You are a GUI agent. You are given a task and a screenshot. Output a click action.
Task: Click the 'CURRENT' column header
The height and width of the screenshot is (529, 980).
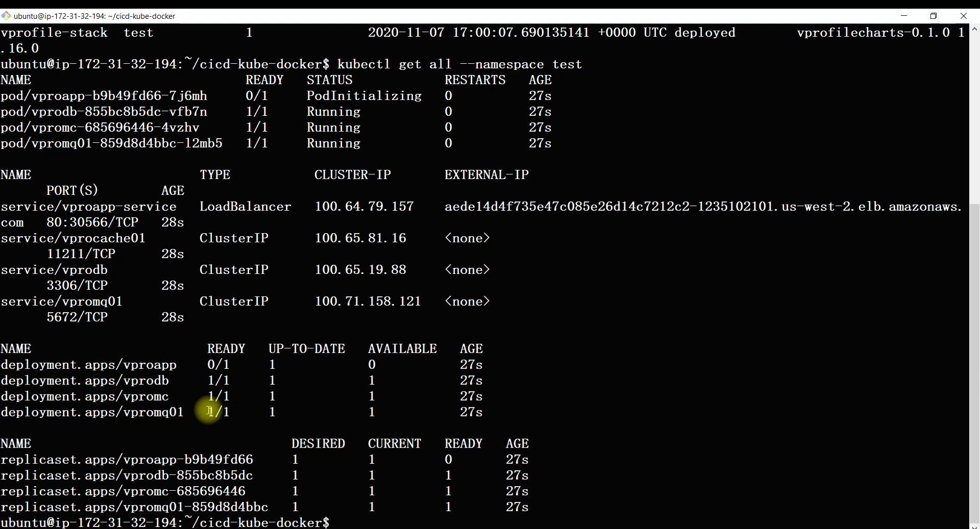395,444
